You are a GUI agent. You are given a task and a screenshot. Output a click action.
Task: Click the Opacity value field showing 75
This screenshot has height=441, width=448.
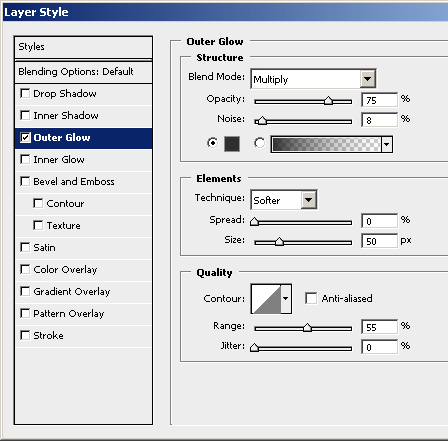[379, 100]
